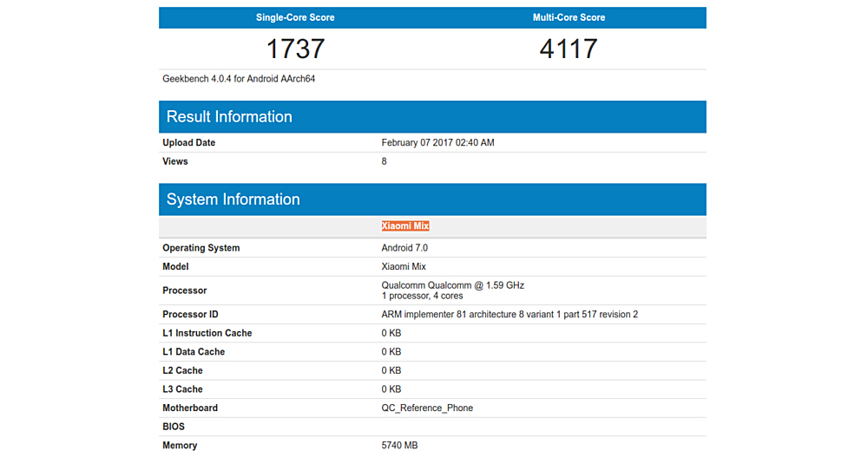Click the Upload Date label

pos(188,143)
